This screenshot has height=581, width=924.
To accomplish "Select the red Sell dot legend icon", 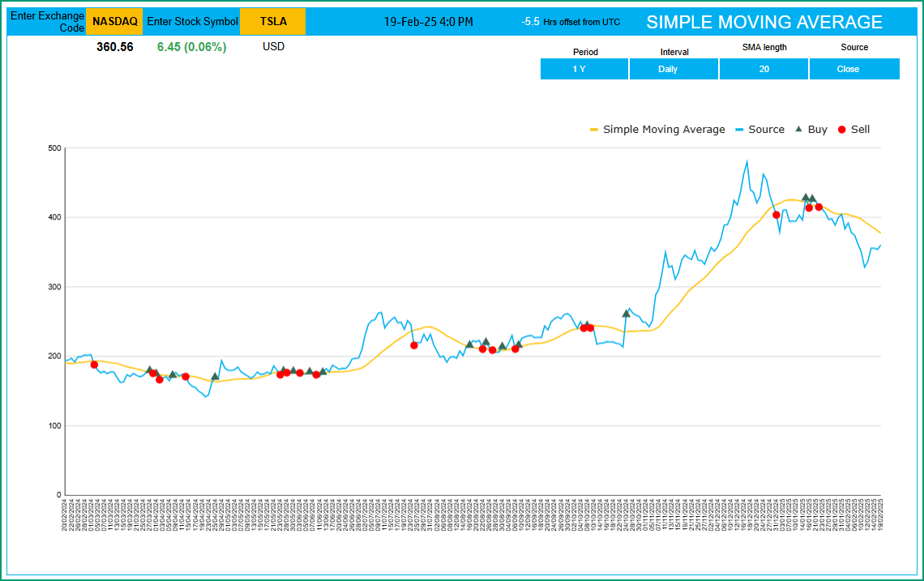I will coord(843,129).
